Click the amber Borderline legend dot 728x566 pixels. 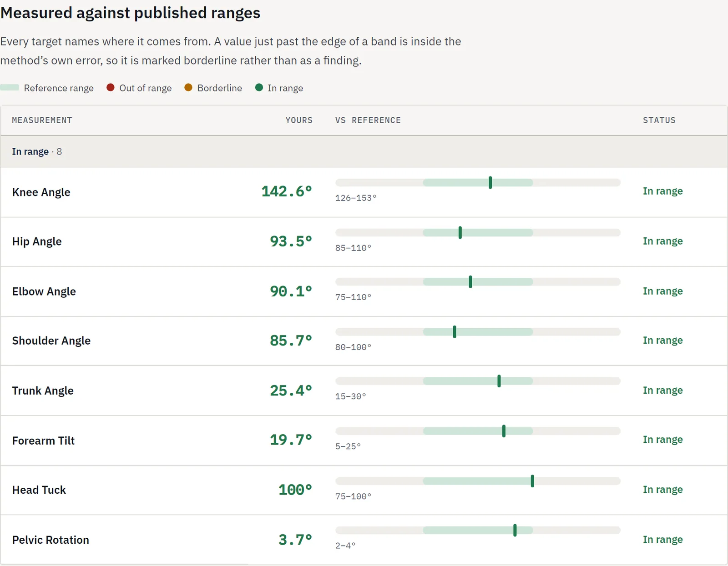click(x=188, y=87)
